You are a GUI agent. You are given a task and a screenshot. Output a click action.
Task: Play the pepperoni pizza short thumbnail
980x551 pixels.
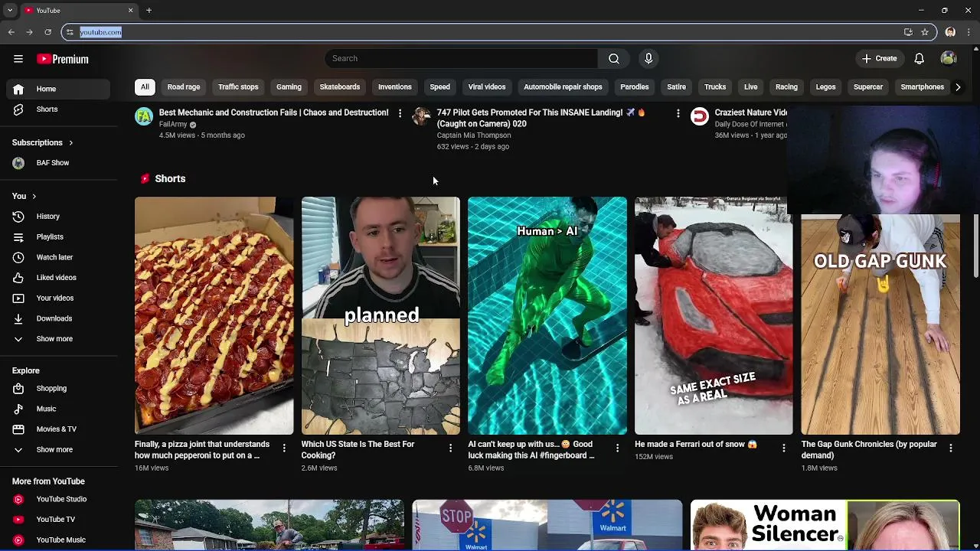point(214,315)
